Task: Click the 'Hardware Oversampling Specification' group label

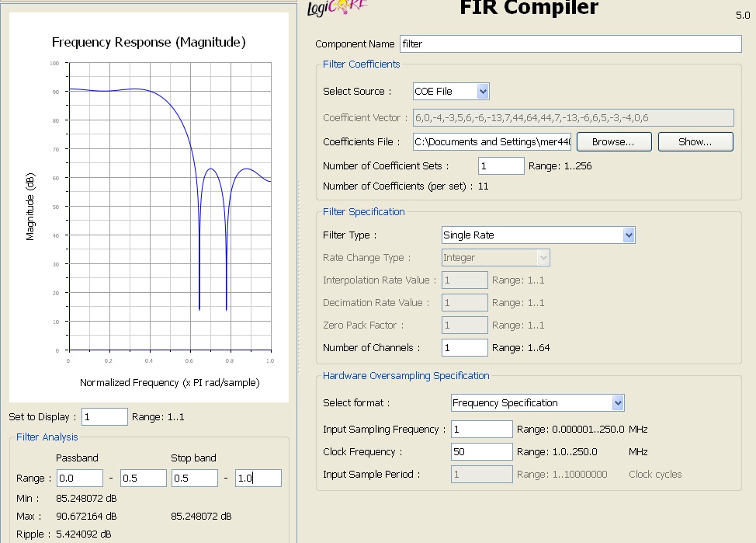Action: [x=406, y=375]
